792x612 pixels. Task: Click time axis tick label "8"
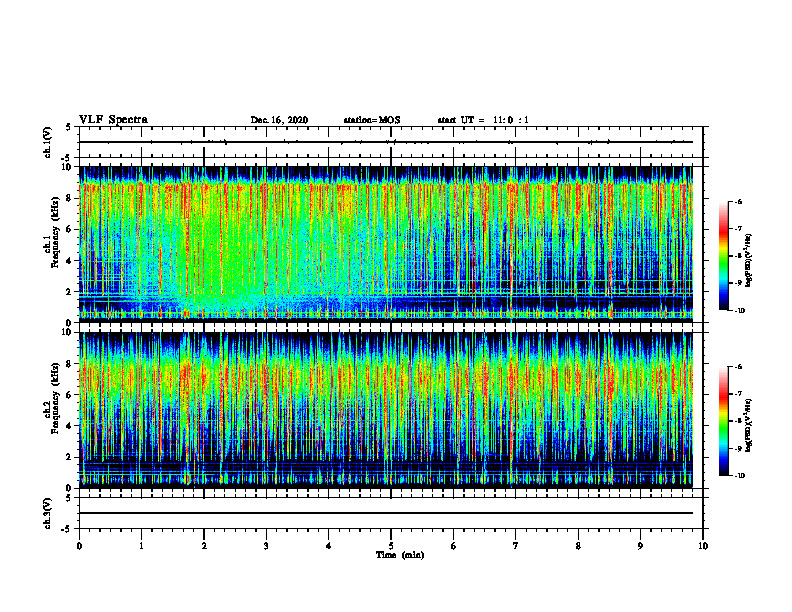click(x=578, y=546)
